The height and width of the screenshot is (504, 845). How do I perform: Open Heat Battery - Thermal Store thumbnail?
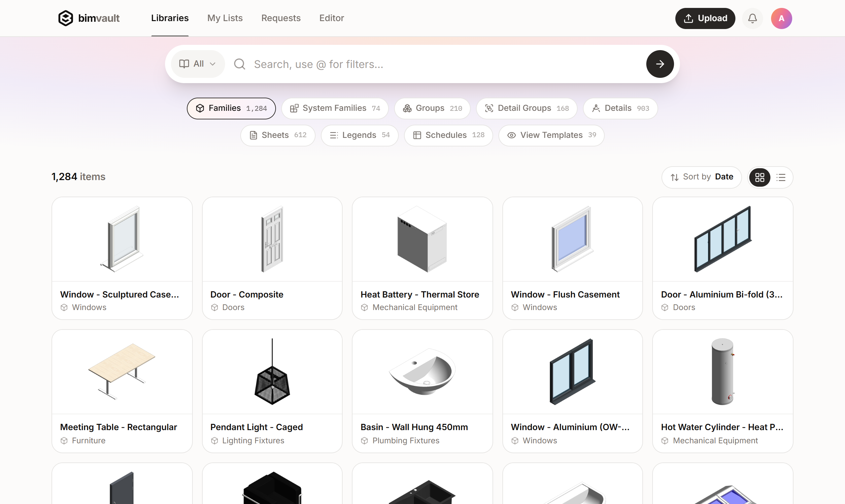[422, 239]
